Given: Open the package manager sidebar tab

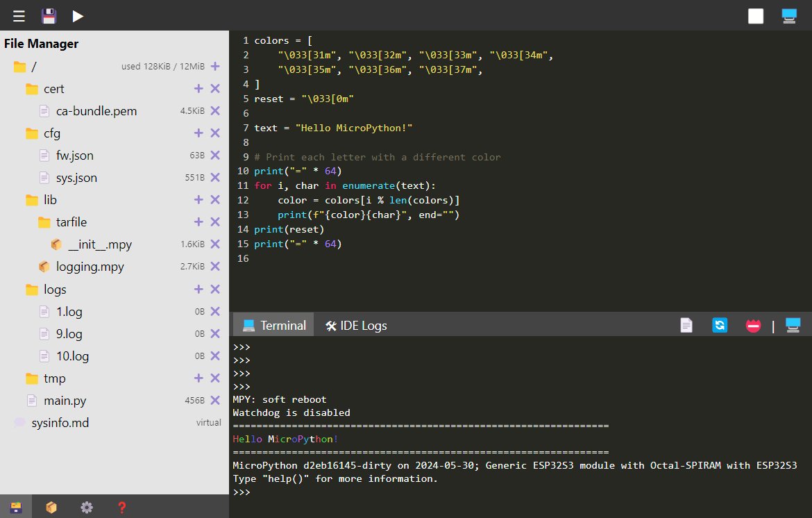Looking at the screenshot, I should pyautogui.click(x=51, y=507).
